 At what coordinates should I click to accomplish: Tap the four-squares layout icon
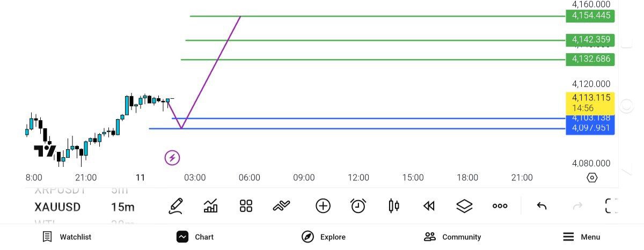click(x=246, y=206)
